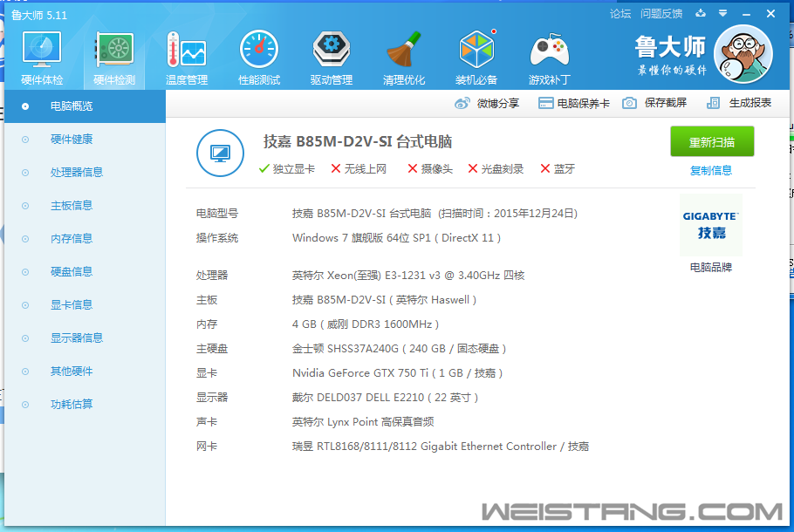Click the 主板 B85M-D2V-SI Haswell value
This screenshot has height=532, width=794.
point(384,300)
